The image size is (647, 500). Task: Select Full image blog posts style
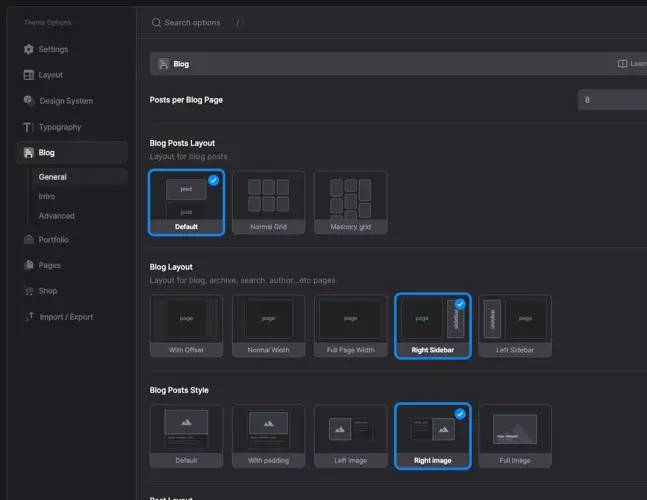pyautogui.click(x=515, y=435)
